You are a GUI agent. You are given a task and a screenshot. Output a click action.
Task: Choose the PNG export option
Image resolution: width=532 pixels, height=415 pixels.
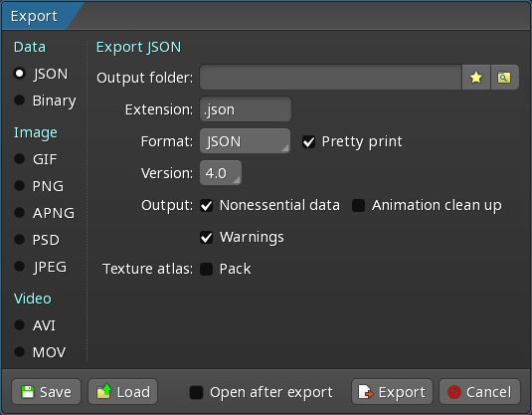[x=39, y=186]
